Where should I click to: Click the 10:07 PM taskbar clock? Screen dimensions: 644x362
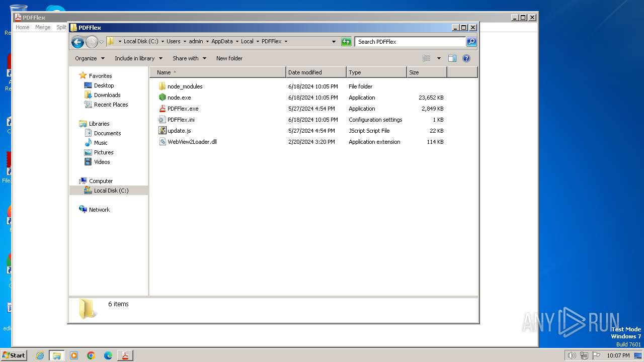coord(618,355)
